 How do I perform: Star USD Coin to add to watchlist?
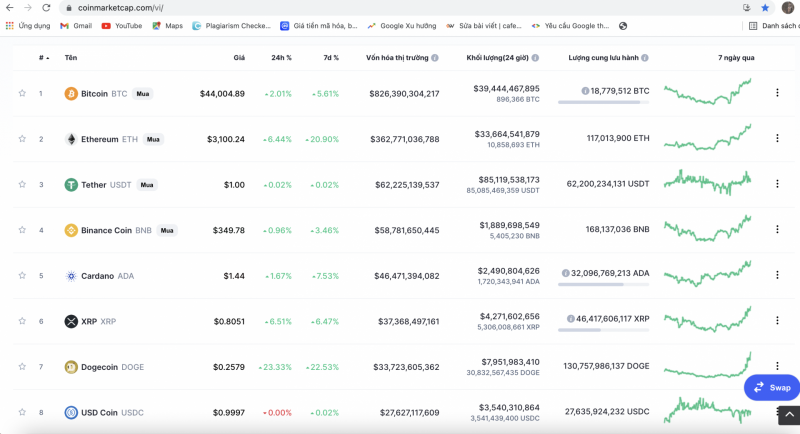[x=22, y=412]
